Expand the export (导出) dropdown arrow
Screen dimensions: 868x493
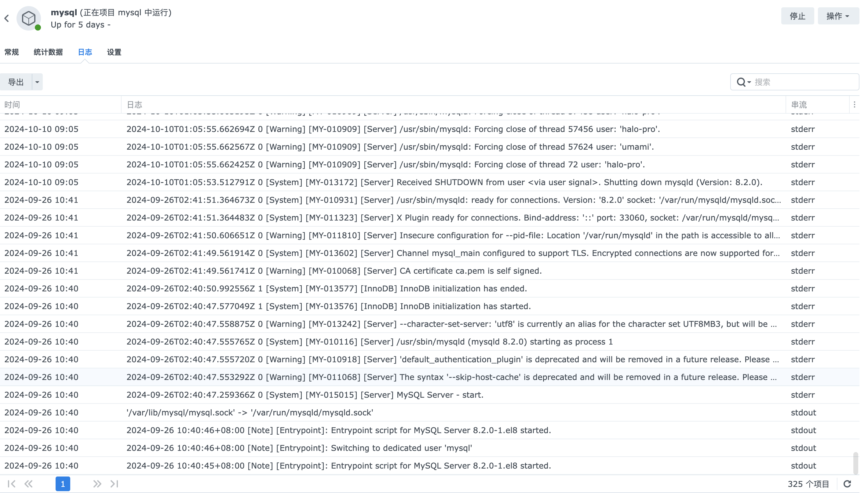click(37, 82)
